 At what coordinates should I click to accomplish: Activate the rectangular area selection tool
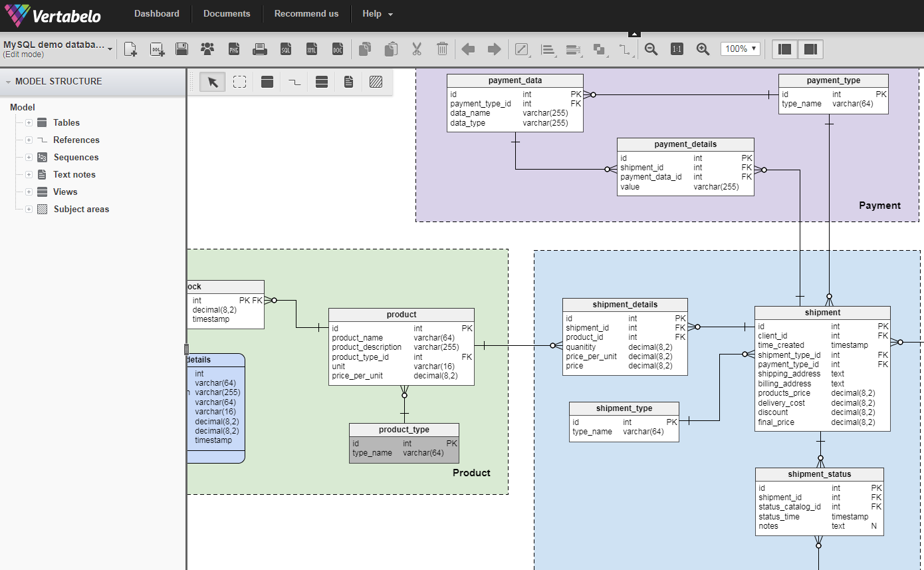pos(240,82)
